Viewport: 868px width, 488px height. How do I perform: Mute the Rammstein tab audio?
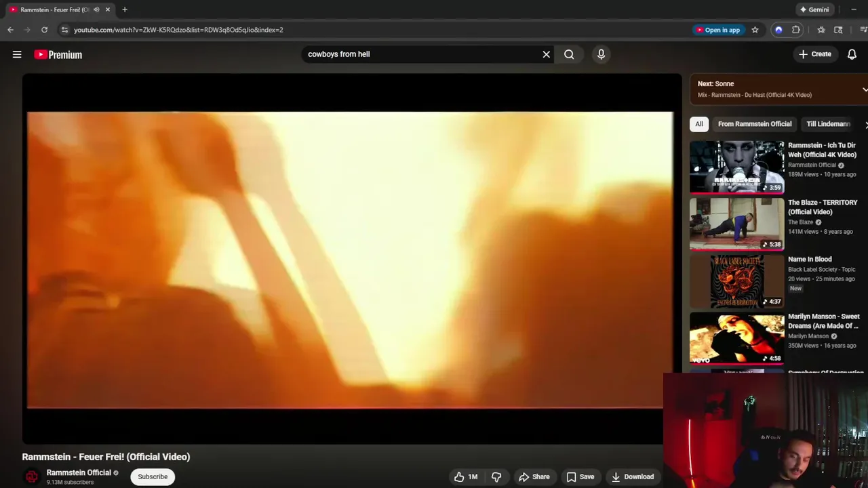click(x=96, y=9)
